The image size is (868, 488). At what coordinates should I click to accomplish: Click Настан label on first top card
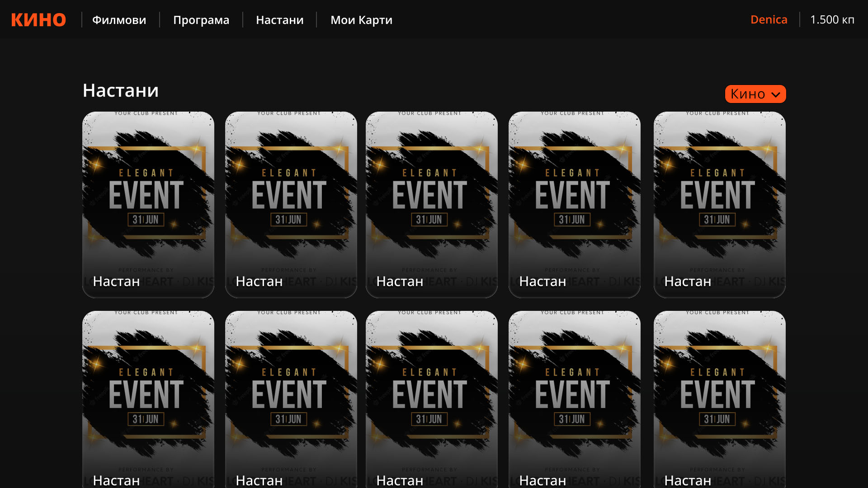(116, 282)
